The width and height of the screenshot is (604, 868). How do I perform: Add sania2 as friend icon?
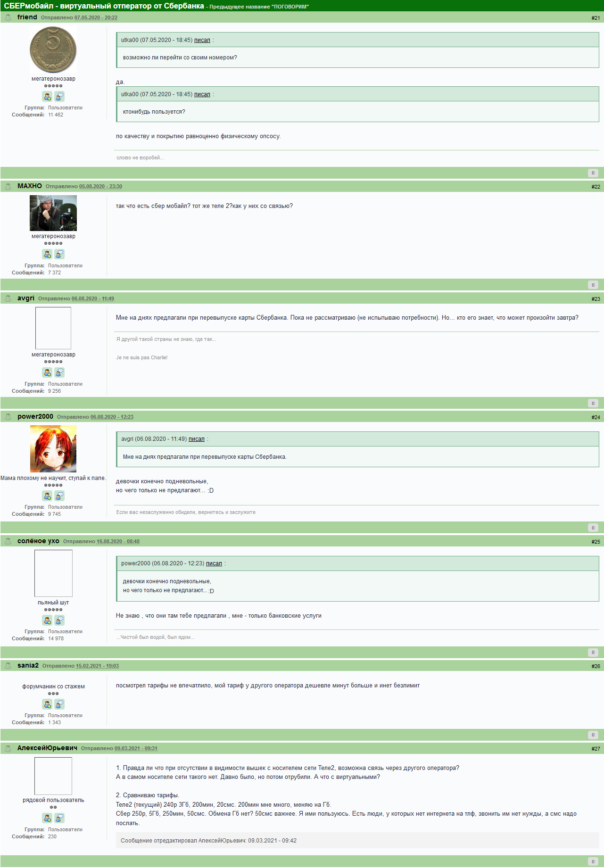pos(47,704)
